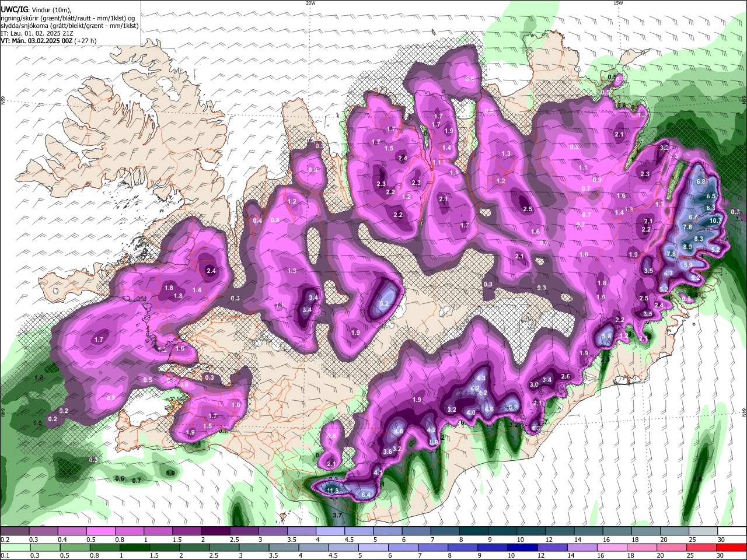Click the 10.7 precipitation value on map
Screen dimensions: 747x560
click(x=716, y=220)
